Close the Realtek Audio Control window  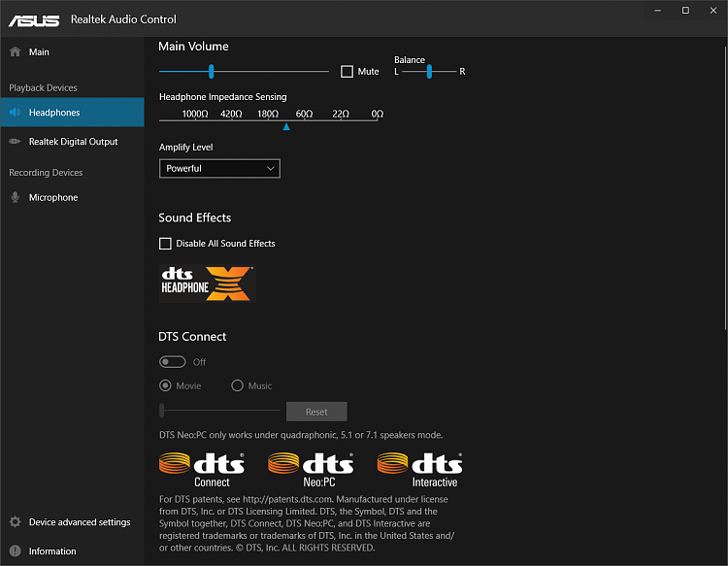pos(713,11)
